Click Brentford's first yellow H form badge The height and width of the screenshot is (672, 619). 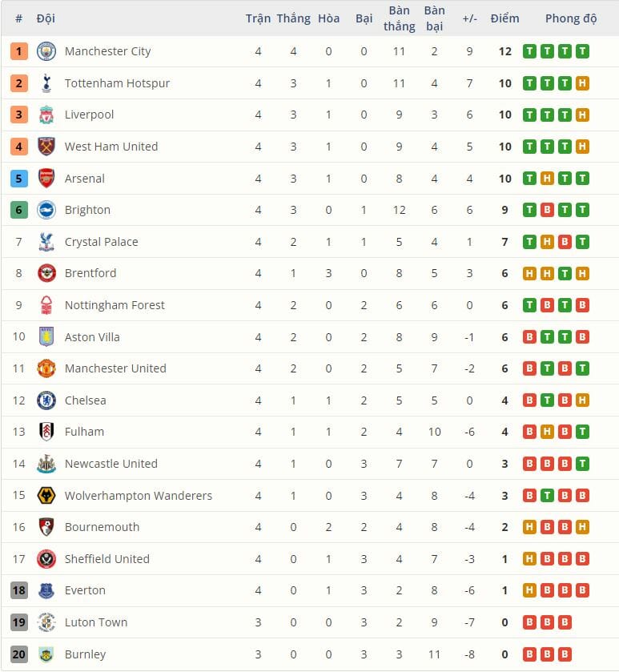529,274
